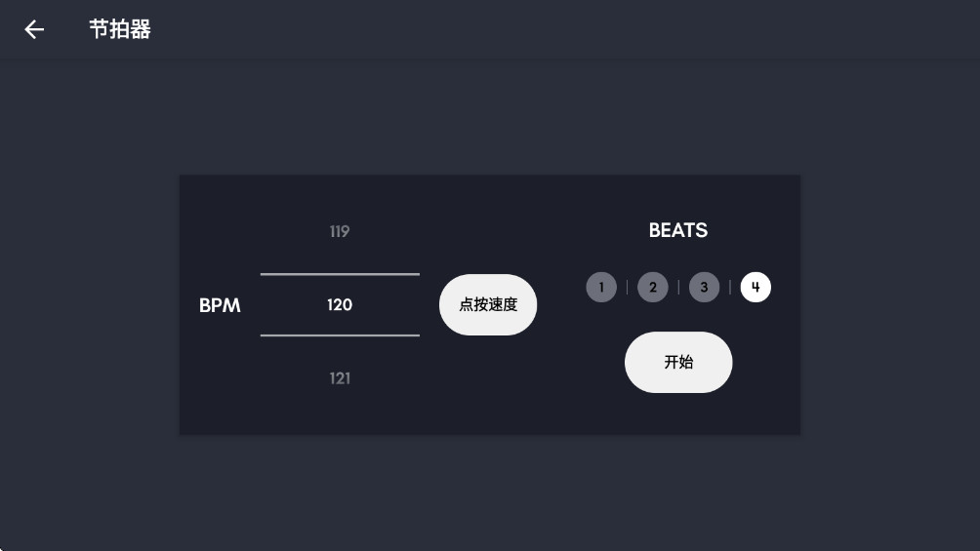Click the divider between beats 1 and 2
980x551 pixels.
pos(627,288)
